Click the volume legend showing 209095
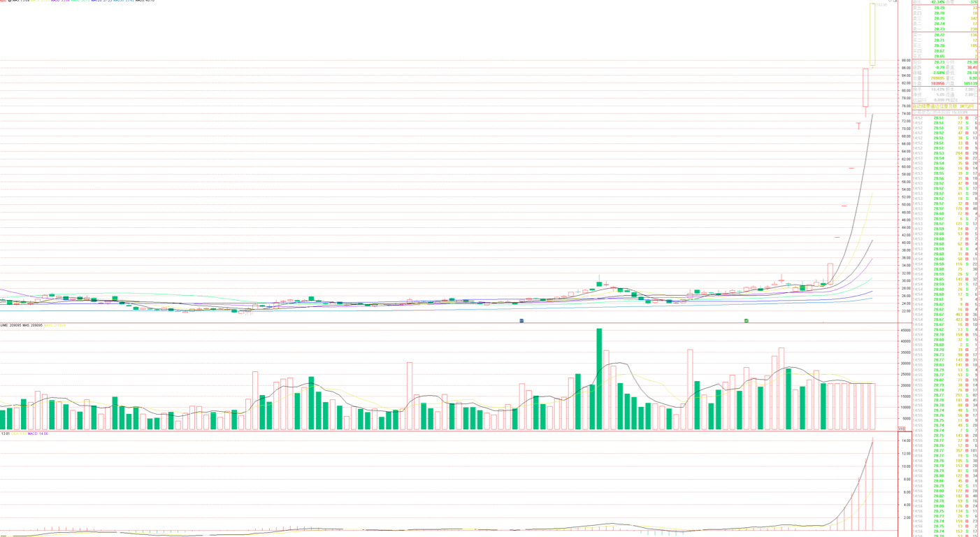The height and width of the screenshot is (537, 980). click(10, 325)
